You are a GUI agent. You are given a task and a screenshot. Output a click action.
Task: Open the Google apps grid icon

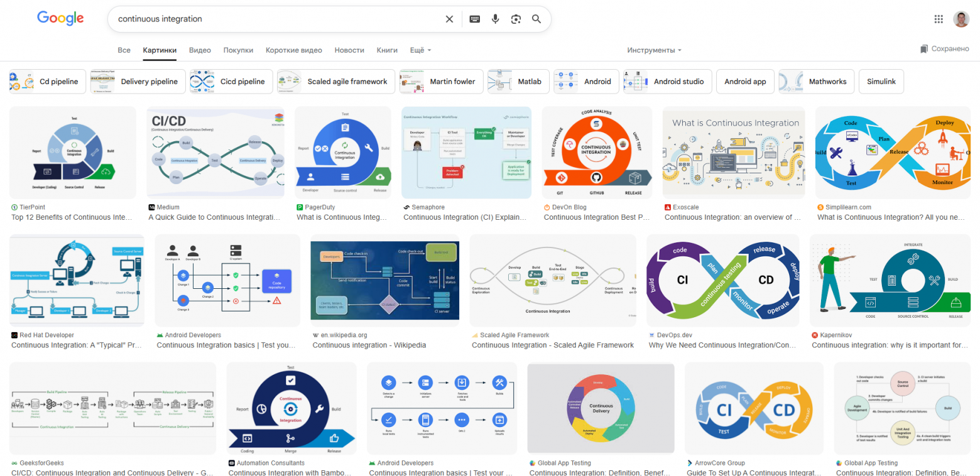(939, 19)
